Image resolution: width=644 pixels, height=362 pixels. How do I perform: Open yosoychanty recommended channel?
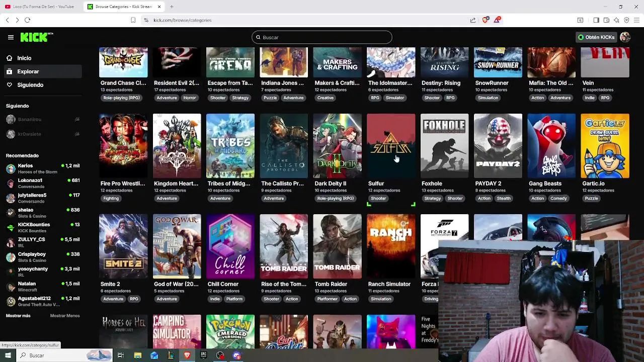click(43, 272)
